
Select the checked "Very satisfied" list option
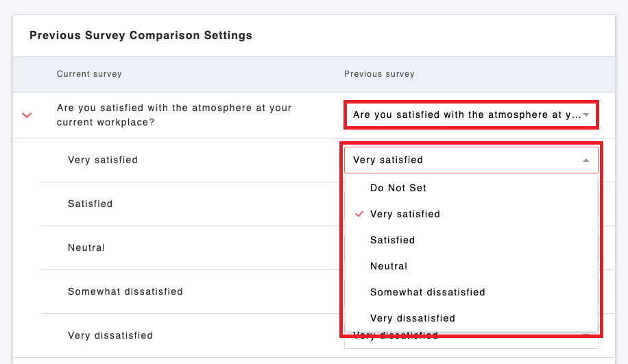[405, 214]
